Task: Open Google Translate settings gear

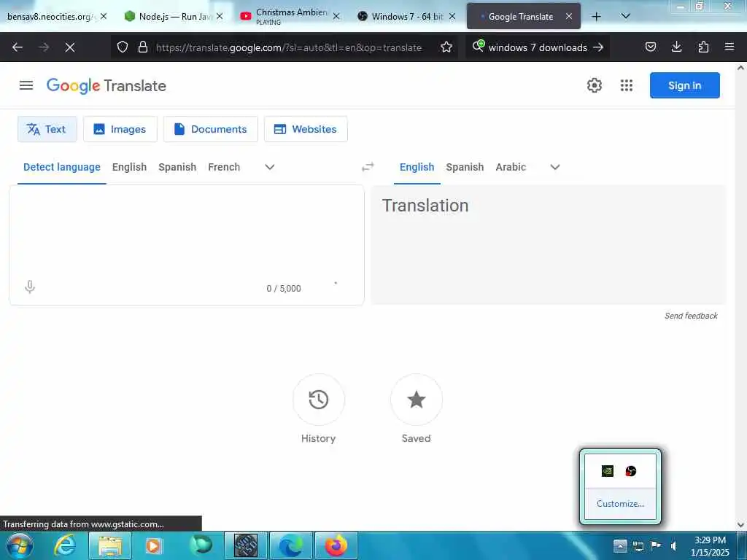Action: click(594, 85)
